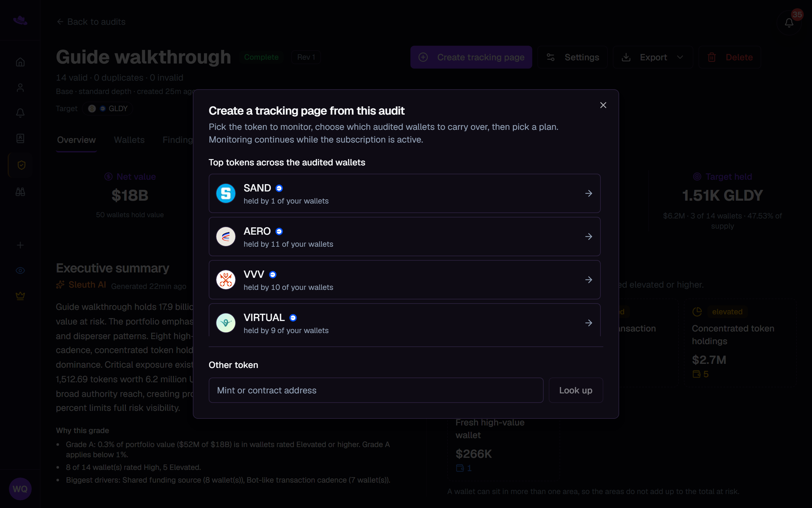Click the app logo hat icon

coord(20,21)
